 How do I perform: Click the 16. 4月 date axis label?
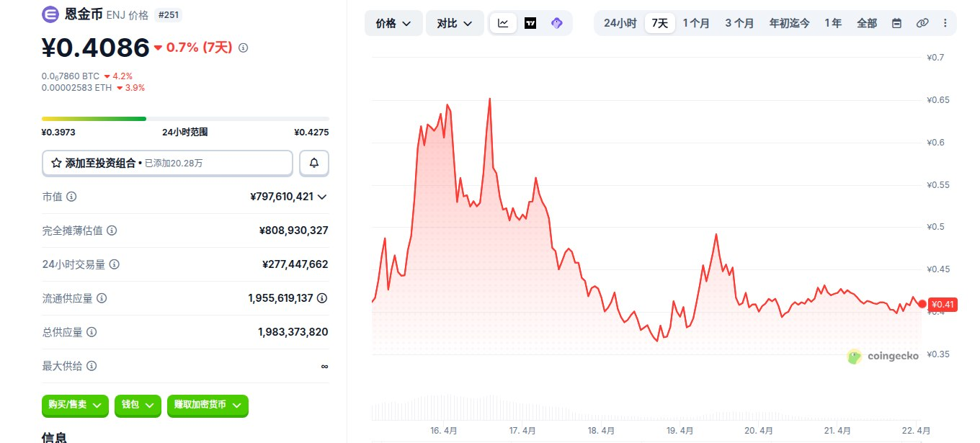coord(444,431)
